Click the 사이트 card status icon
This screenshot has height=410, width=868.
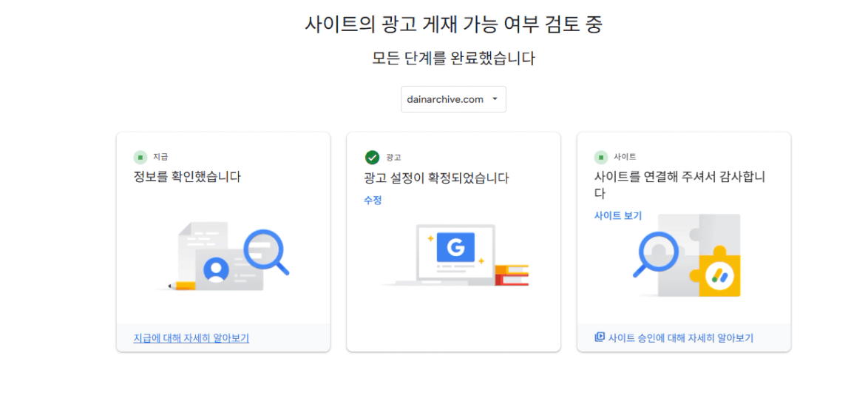(601, 157)
